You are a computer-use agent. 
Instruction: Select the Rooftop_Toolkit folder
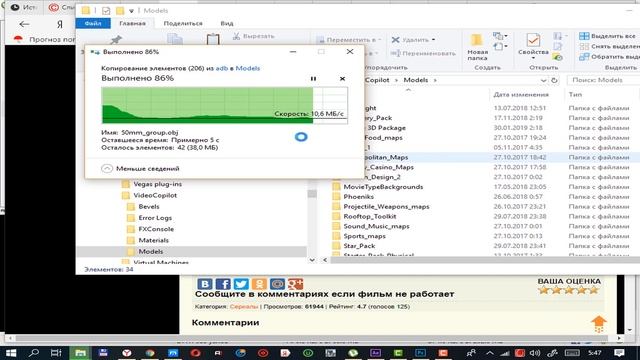[370, 216]
